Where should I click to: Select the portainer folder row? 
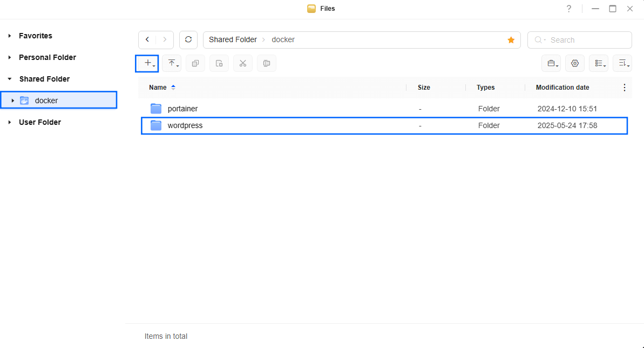384,109
